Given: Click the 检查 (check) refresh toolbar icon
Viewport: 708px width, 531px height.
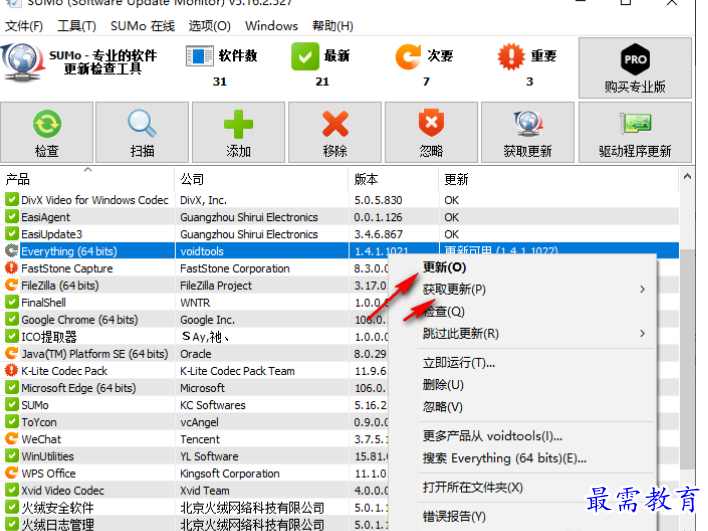Looking at the screenshot, I should 47,124.
